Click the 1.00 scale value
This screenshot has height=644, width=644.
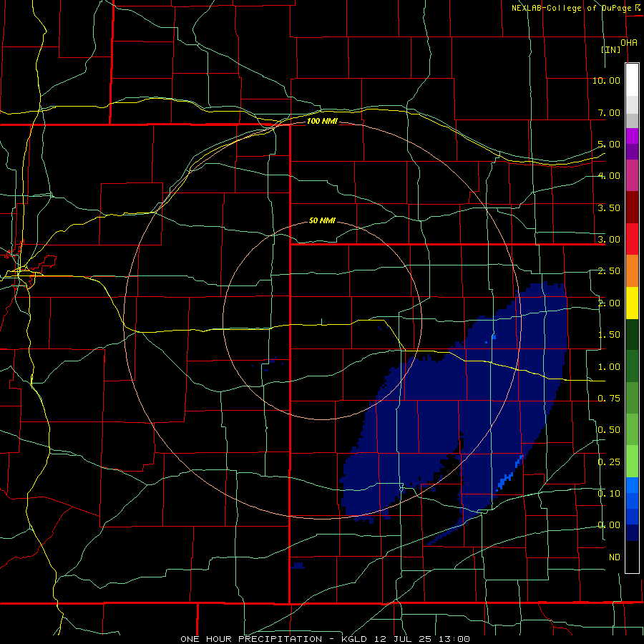tap(609, 367)
